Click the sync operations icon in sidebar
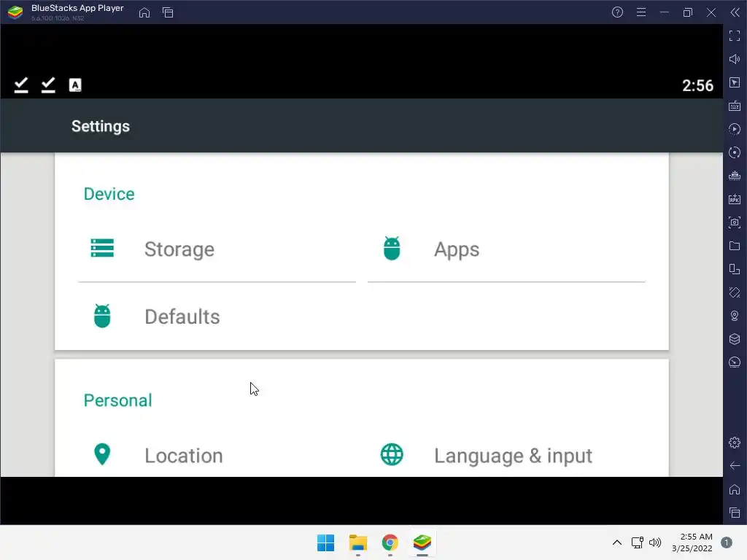This screenshot has width=747, height=560. (735, 152)
